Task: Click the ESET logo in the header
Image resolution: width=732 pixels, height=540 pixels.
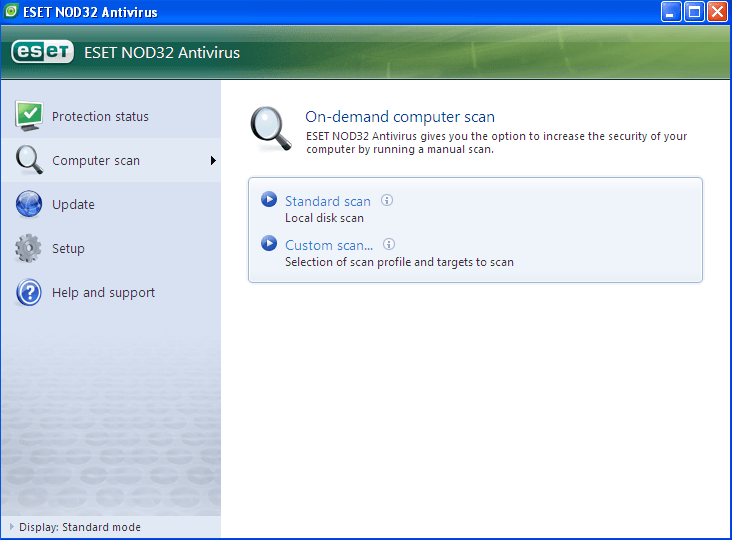Action: pyautogui.click(x=42, y=51)
